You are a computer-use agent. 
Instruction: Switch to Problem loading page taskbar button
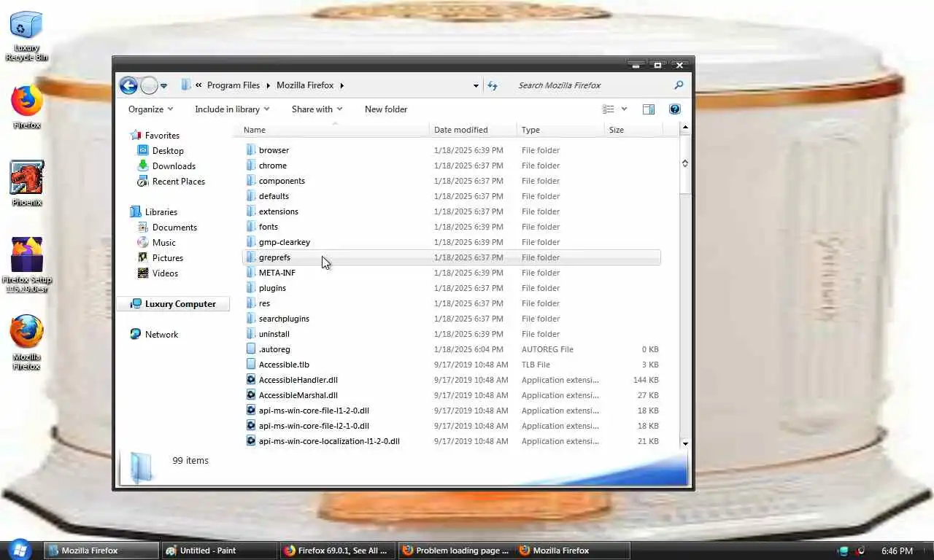coord(455,551)
